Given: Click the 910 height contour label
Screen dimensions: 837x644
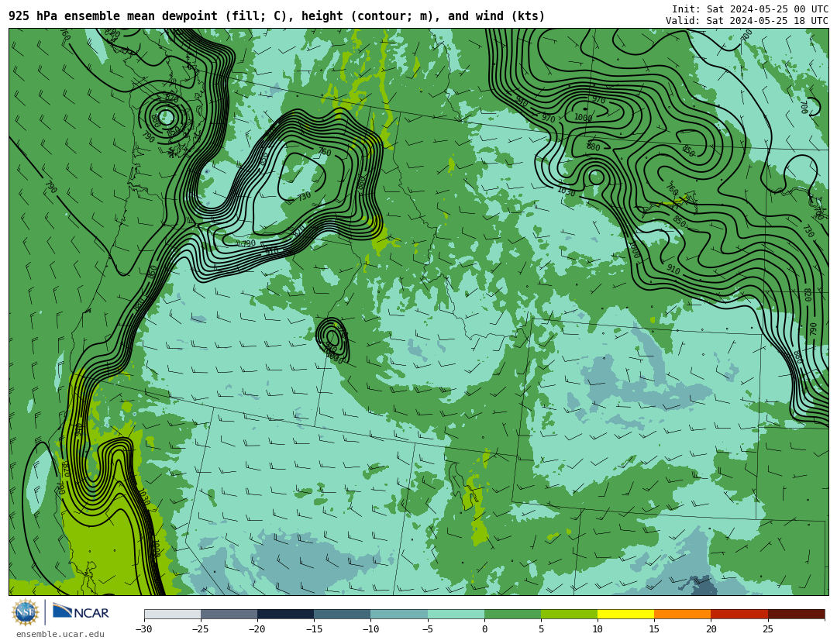Looking at the screenshot, I should point(673,270).
